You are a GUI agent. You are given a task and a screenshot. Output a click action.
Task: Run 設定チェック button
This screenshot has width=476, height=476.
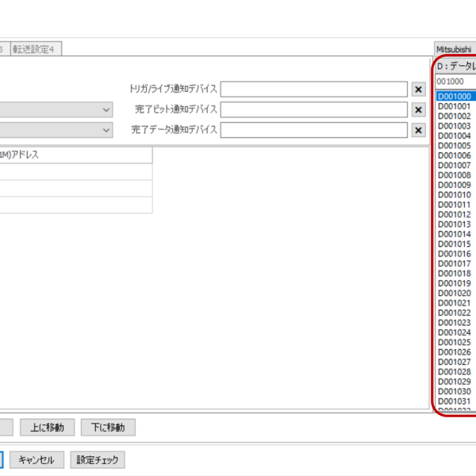click(x=98, y=459)
